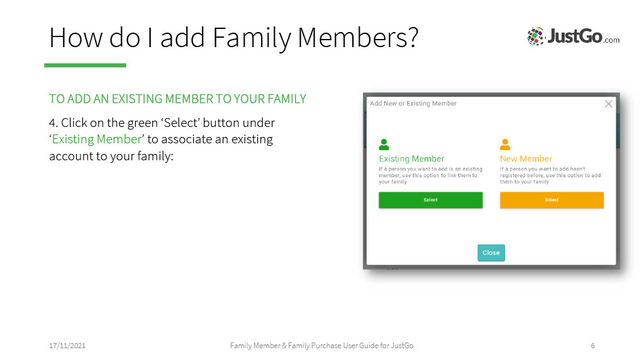Click the step 4 instruction text

point(162,139)
